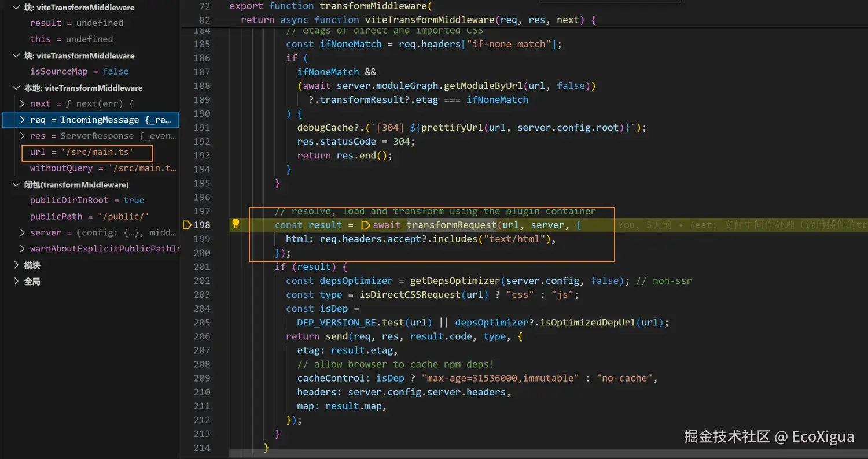Expand the res ServerResponse variable
868x459 pixels.
[x=23, y=136]
